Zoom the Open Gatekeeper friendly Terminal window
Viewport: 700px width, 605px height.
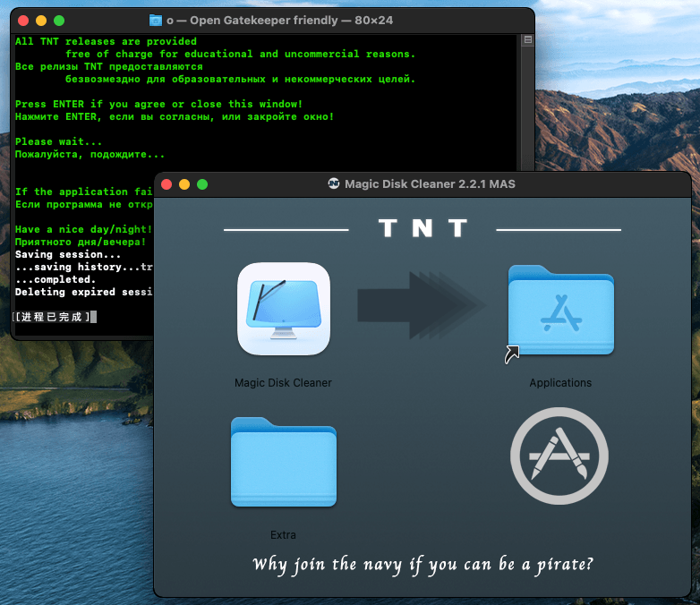point(59,21)
